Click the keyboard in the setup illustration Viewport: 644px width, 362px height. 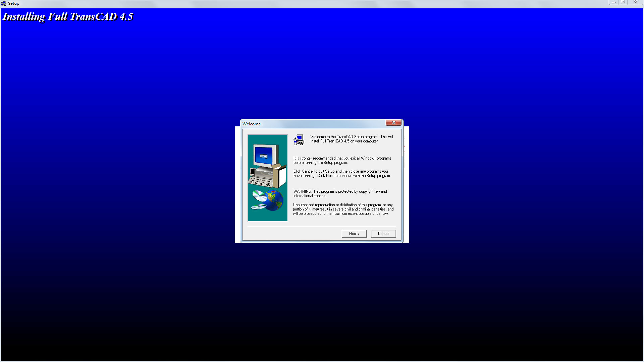coord(260,181)
